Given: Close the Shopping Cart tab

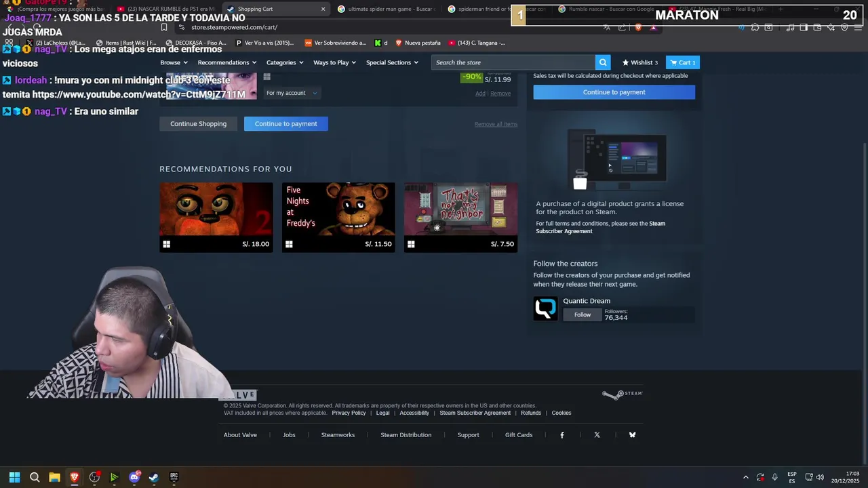Looking at the screenshot, I should [x=323, y=9].
